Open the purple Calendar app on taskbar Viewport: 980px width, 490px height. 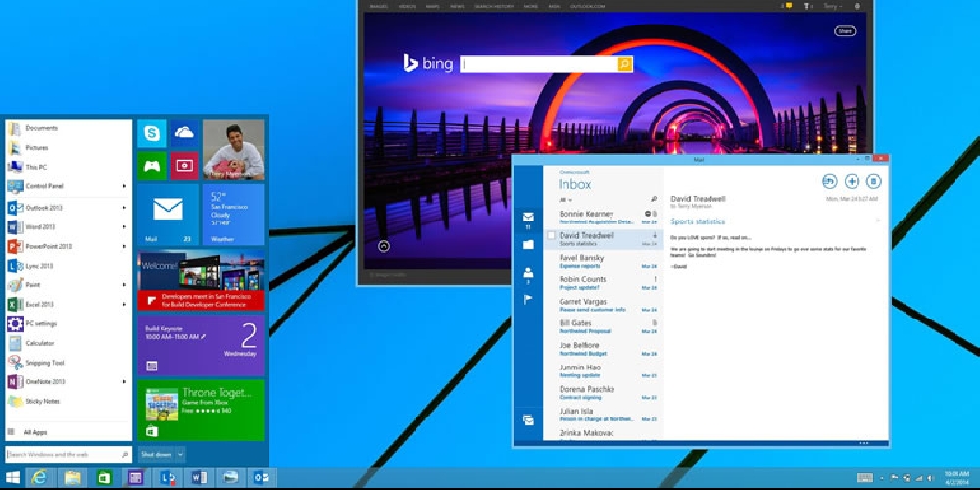coord(135,478)
